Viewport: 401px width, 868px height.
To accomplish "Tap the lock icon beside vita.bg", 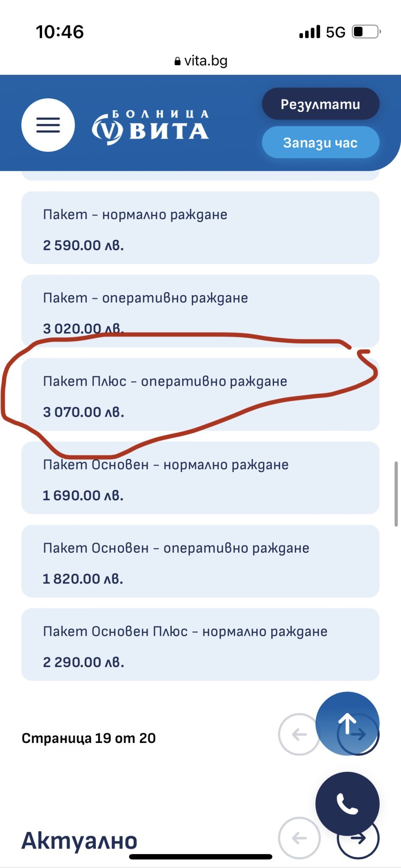I will tap(177, 61).
